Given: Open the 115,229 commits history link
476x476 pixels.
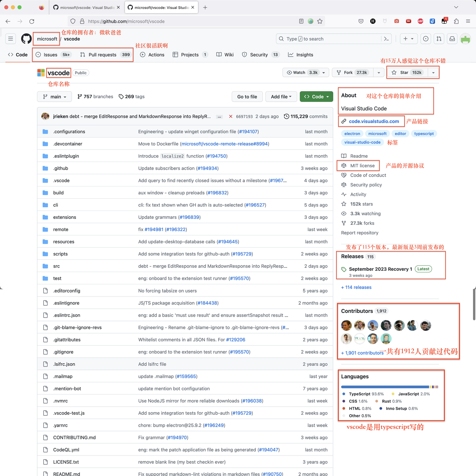Looking at the screenshot, I should click(306, 116).
